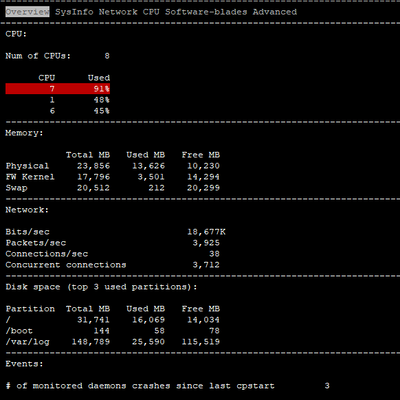
Task: Select the Overview tab
Action: tap(27, 12)
